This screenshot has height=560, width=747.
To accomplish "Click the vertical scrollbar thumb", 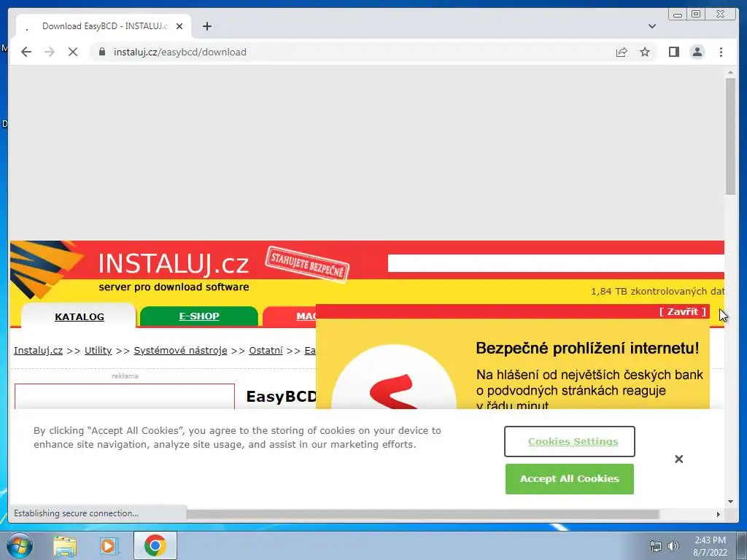I will tap(730, 136).
